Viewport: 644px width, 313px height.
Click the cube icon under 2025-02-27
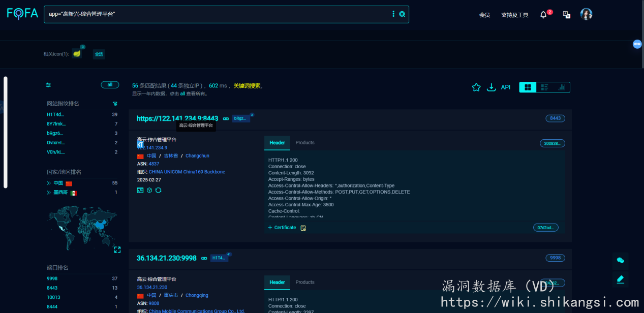coord(149,190)
